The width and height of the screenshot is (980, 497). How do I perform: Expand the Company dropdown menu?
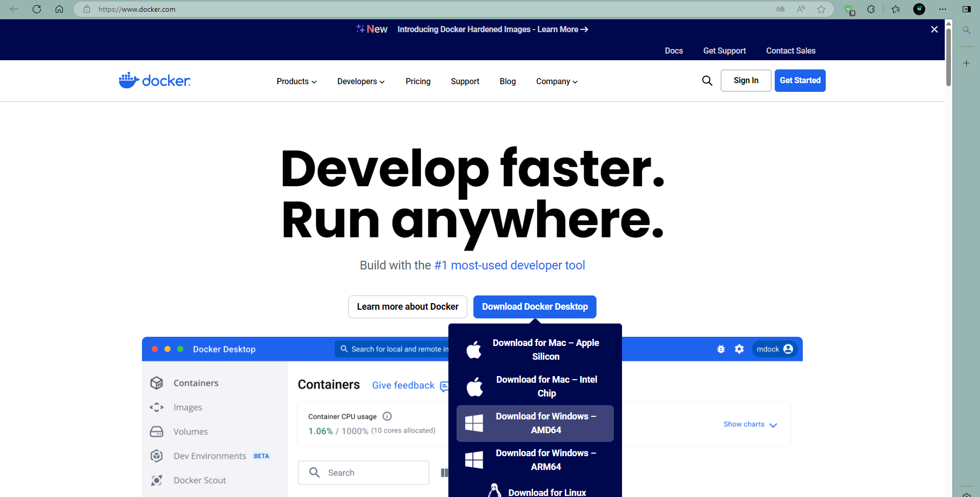point(557,81)
